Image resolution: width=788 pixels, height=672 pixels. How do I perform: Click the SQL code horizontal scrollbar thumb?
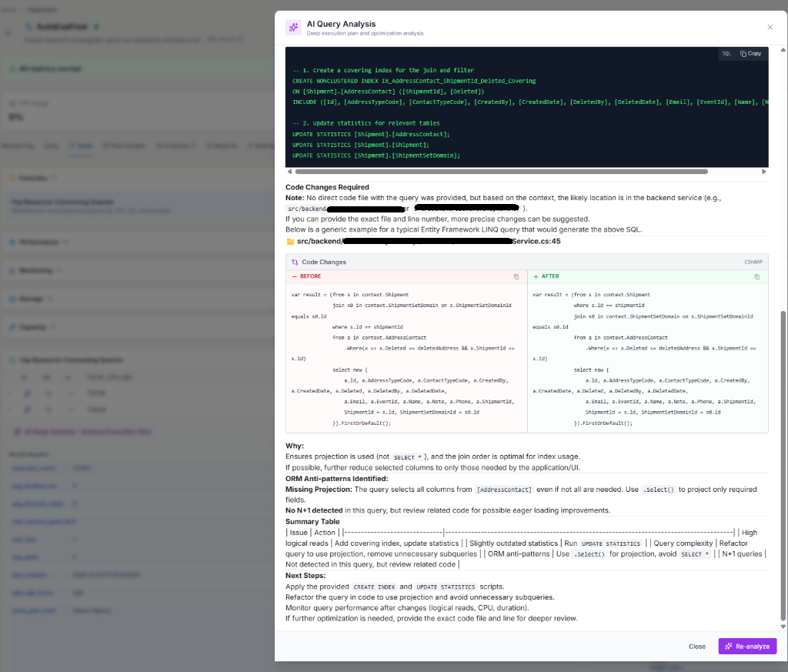pos(500,172)
